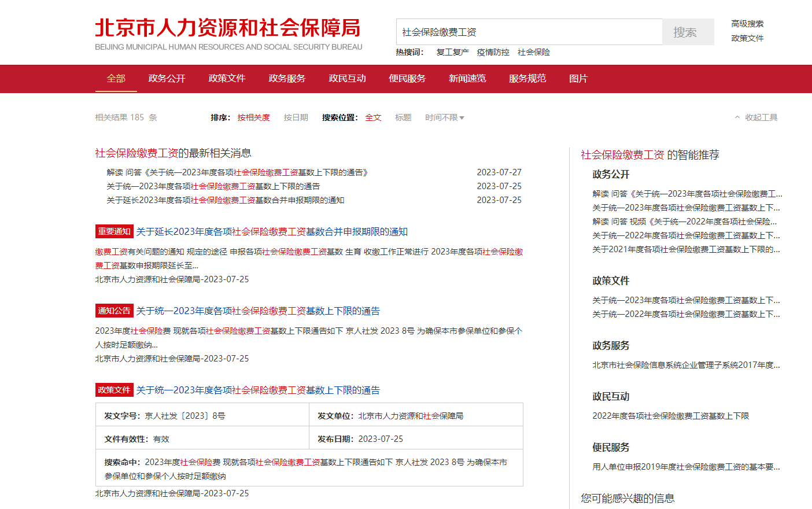Switch to the 政策文件 navigation tab
This screenshot has width=812, height=509.
pyautogui.click(x=227, y=79)
